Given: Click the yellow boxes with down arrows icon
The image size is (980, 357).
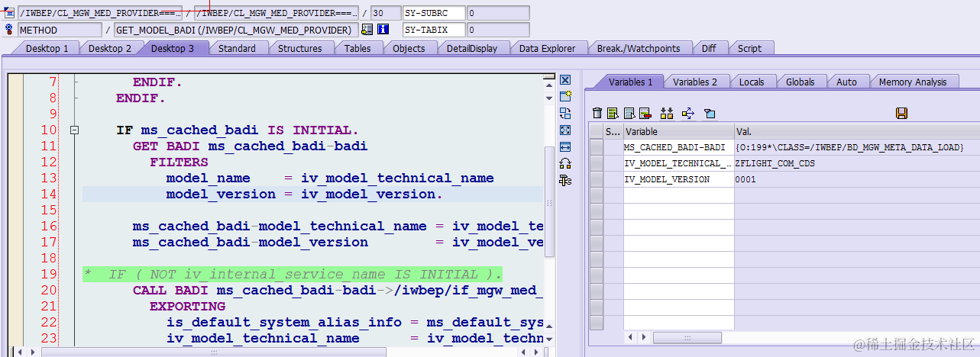Looking at the screenshot, I should [x=667, y=113].
